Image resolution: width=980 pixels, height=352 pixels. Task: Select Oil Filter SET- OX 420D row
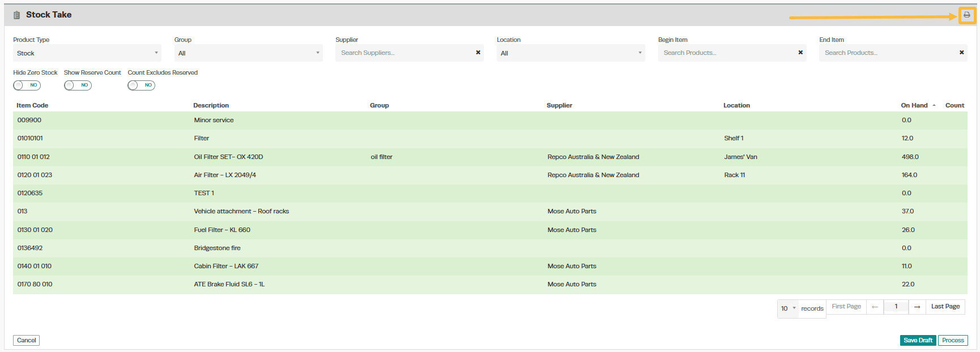tap(490, 157)
